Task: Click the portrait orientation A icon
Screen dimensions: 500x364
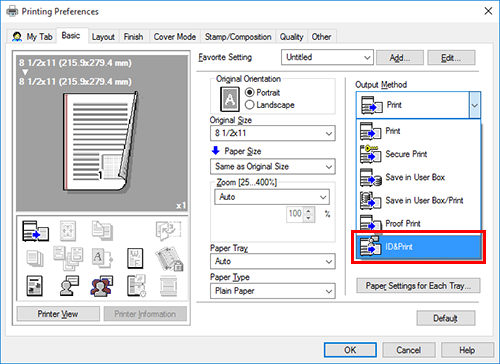Action: coord(230,99)
